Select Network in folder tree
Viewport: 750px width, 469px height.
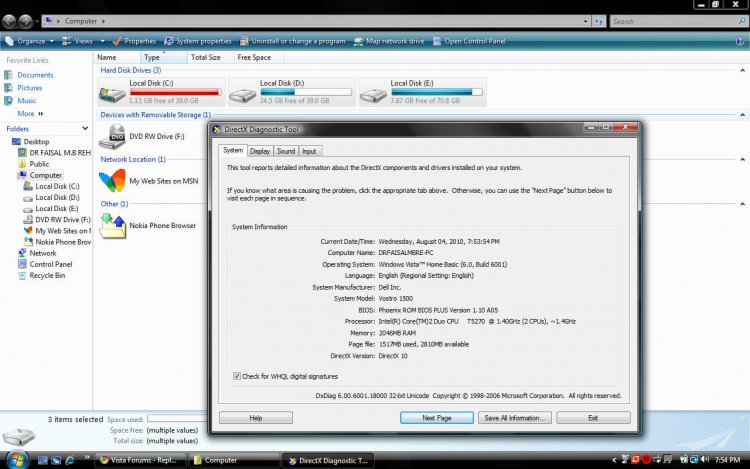pyautogui.click(x=43, y=253)
